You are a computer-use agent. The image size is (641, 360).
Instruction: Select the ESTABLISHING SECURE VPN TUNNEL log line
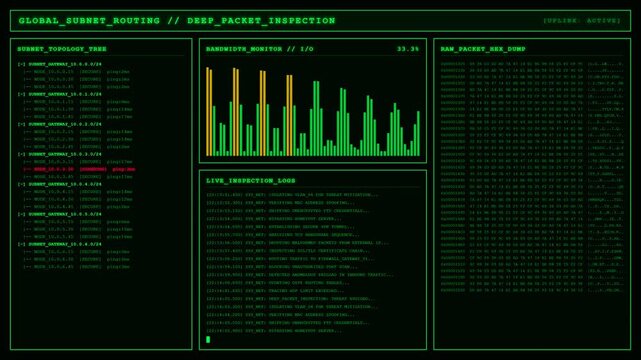click(280, 227)
